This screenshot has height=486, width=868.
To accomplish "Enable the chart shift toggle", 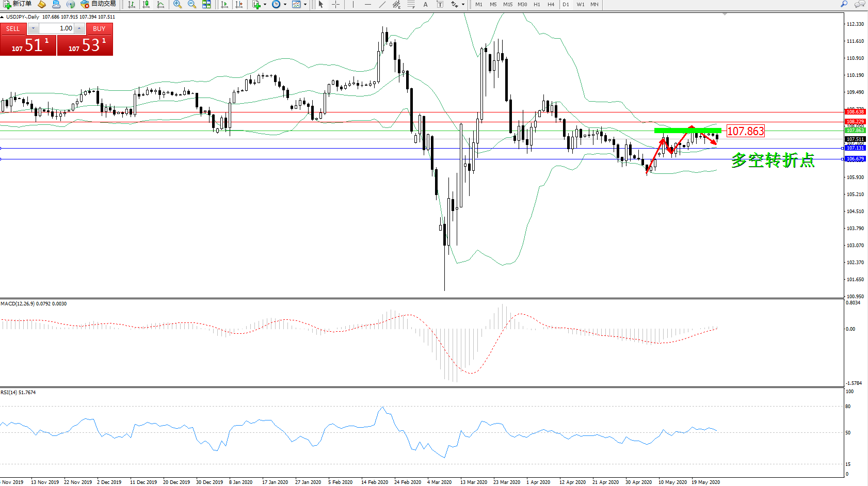I will [239, 4].
